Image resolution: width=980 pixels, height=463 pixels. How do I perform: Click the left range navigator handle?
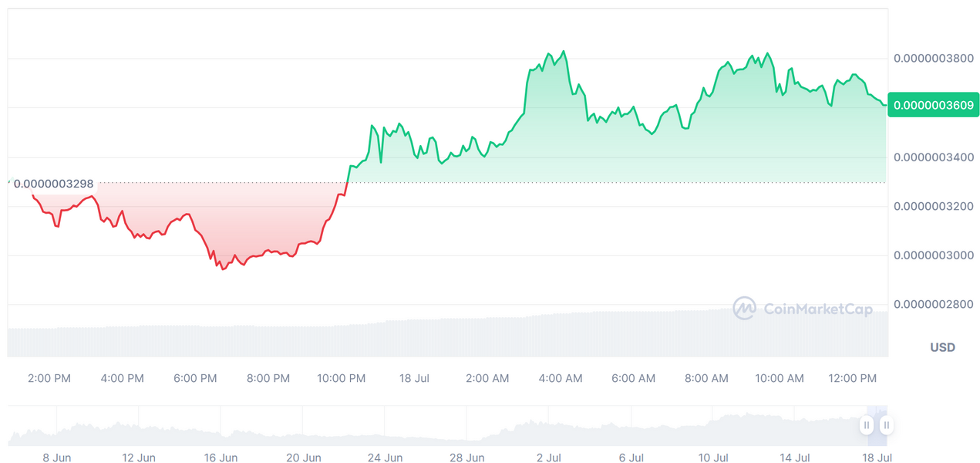(x=867, y=424)
